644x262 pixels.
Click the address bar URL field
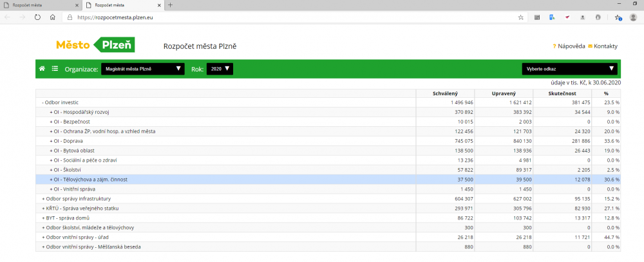click(290, 17)
